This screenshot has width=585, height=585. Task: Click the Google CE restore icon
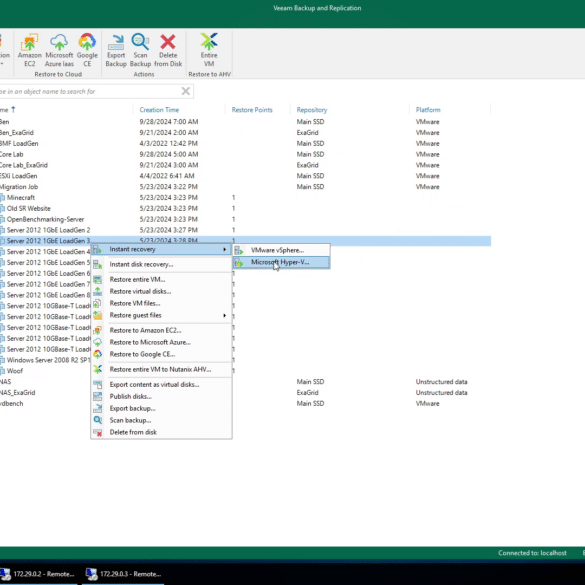tap(87, 50)
